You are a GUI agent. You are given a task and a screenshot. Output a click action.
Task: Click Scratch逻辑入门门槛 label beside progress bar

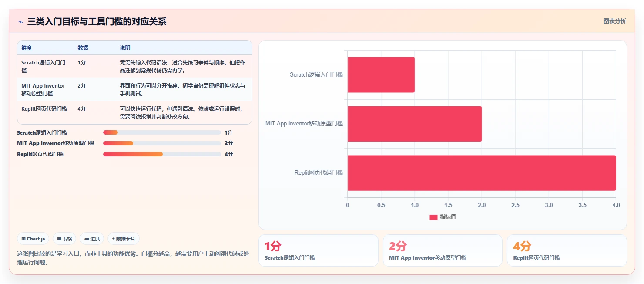point(42,132)
